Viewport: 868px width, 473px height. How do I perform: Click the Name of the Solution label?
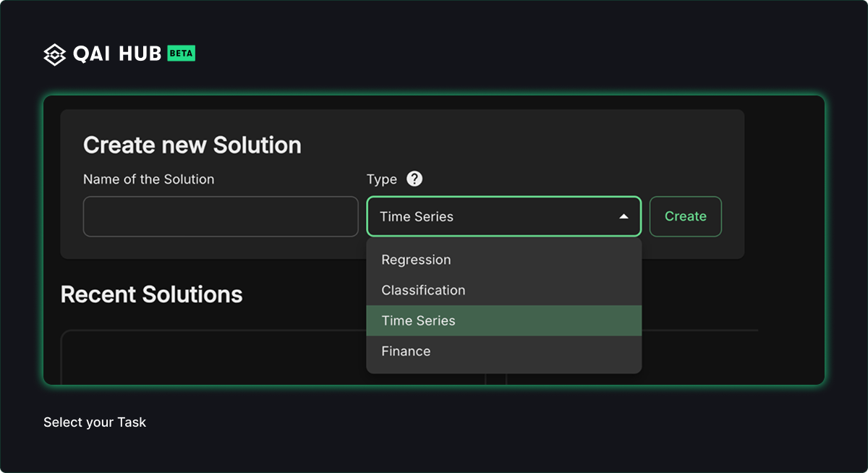tap(148, 179)
